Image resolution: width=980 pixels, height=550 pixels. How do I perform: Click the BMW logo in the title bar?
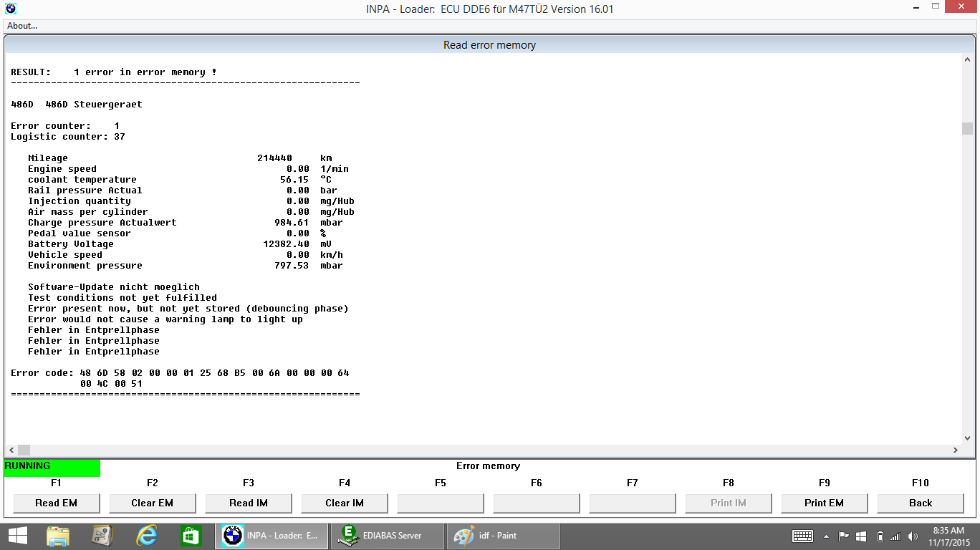point(11,9)
